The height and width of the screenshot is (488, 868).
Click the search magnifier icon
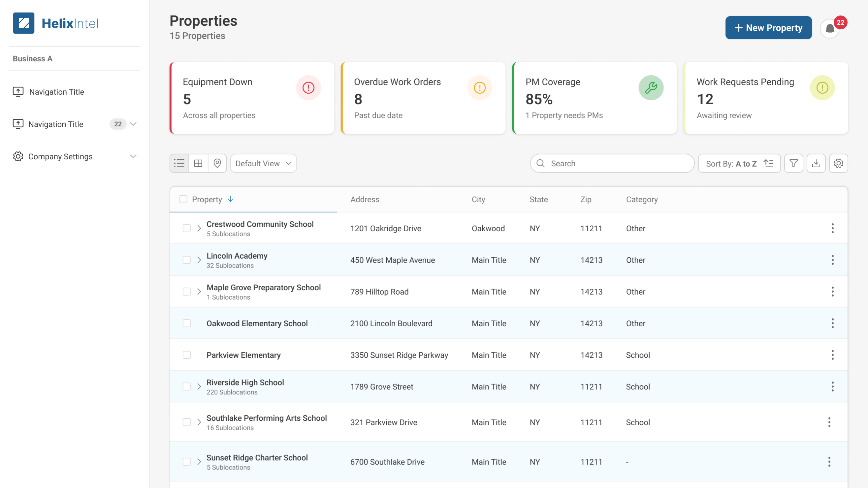[540, 163]
